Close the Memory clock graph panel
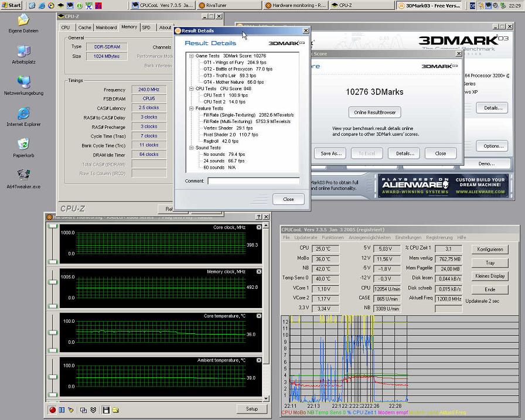Image resolution: width=525 pixels, height=420 pixels. (259, 271)
